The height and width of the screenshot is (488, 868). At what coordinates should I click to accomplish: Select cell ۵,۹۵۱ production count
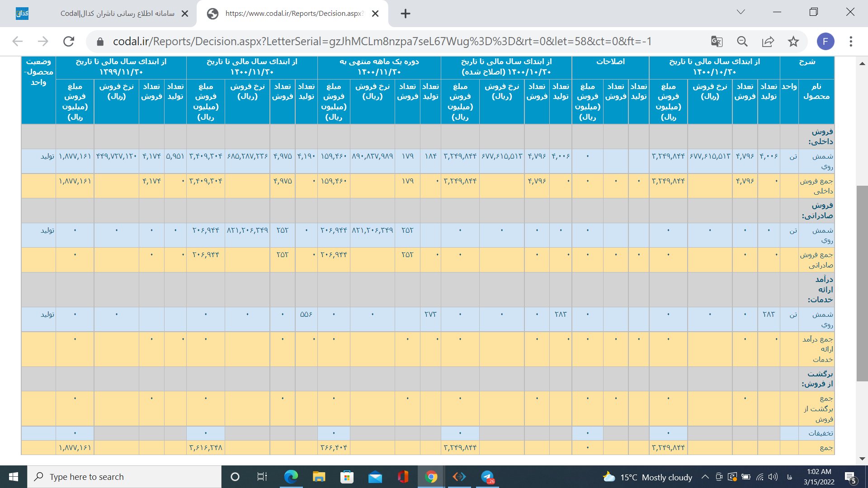[x=175, y=156]
